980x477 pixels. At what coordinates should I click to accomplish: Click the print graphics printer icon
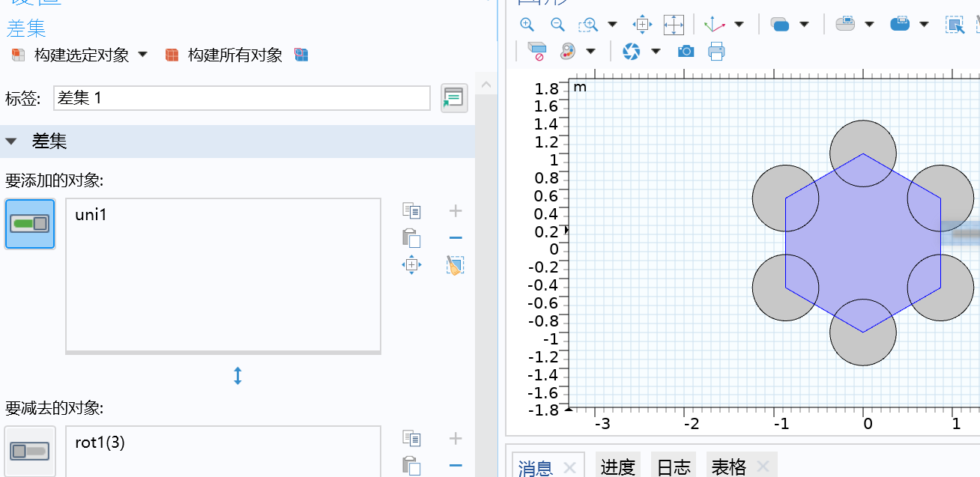[716, 51]
